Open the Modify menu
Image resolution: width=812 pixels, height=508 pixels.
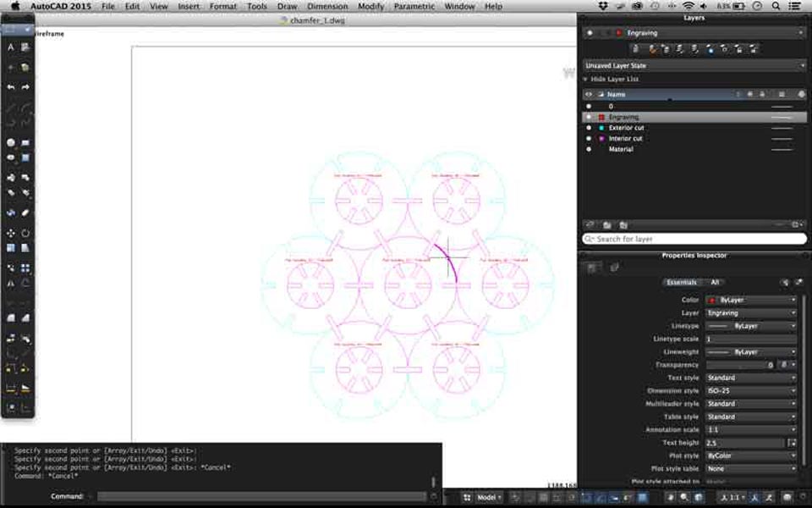(370, 6)
